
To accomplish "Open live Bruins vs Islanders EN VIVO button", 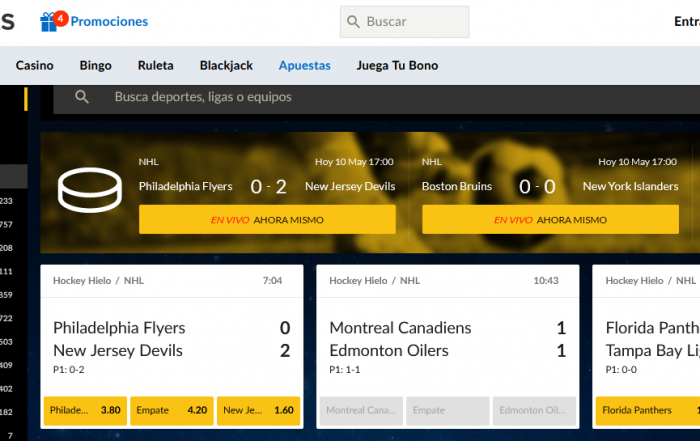I will click(550, 220).
